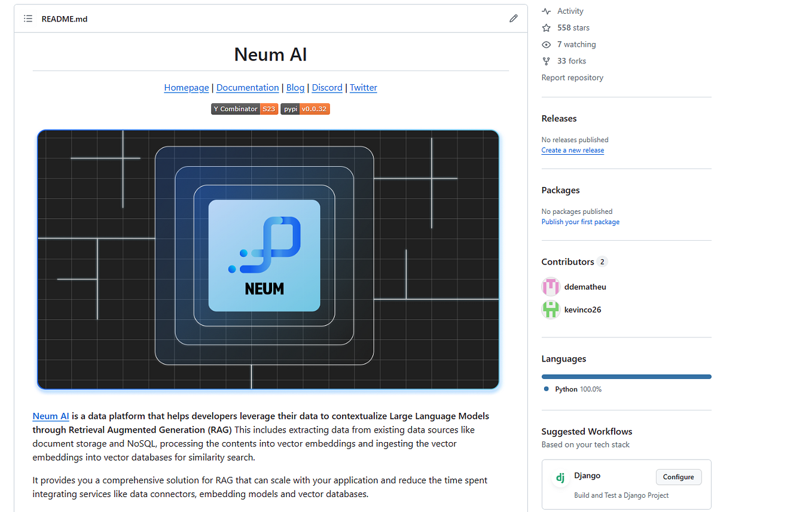Click the Python 100.0% language bar
This screenshot has width=812, height=512.
click(626, 376)
